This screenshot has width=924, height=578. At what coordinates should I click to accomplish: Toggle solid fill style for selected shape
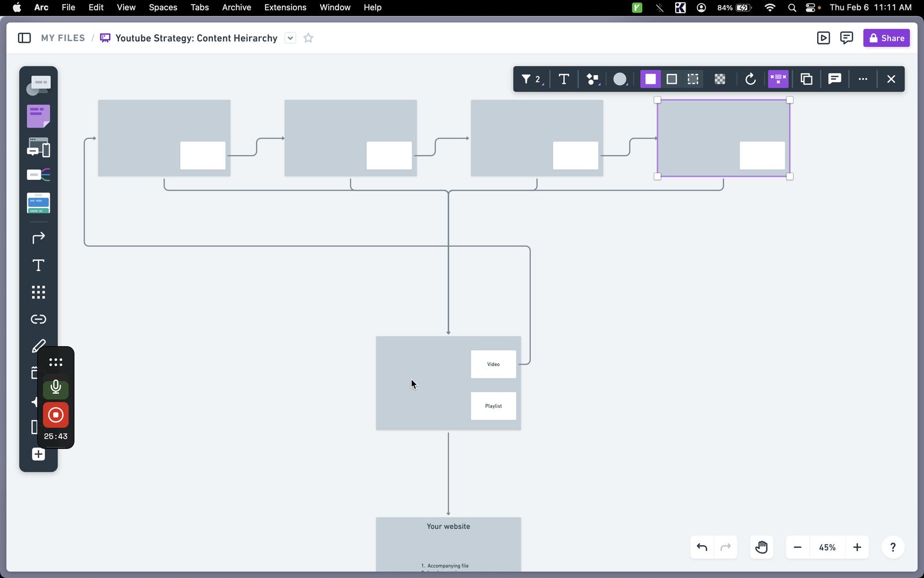click(x=650, y=79)
